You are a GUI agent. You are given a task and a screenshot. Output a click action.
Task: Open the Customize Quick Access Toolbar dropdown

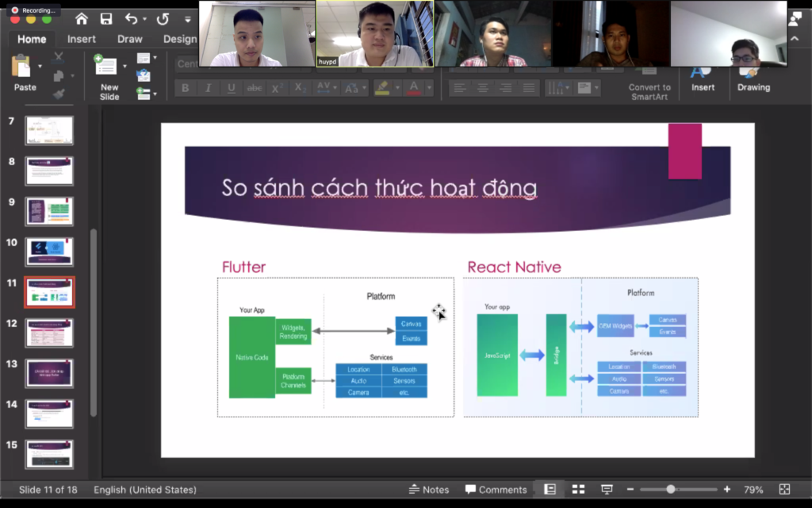pos(187,19)
